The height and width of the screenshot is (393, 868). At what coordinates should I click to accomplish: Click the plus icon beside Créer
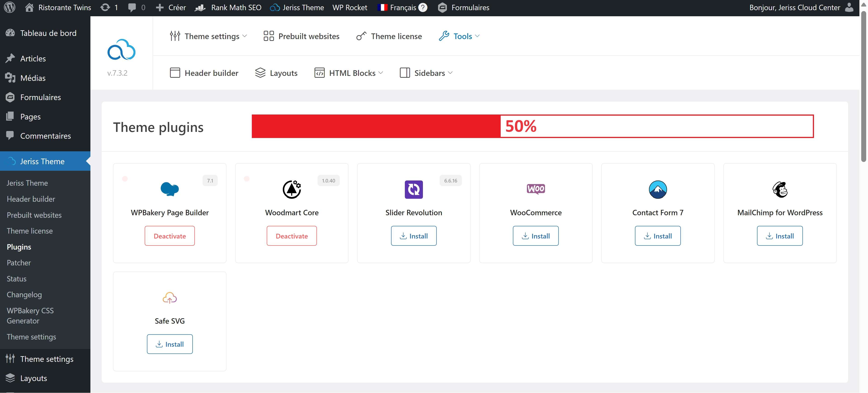160,7
